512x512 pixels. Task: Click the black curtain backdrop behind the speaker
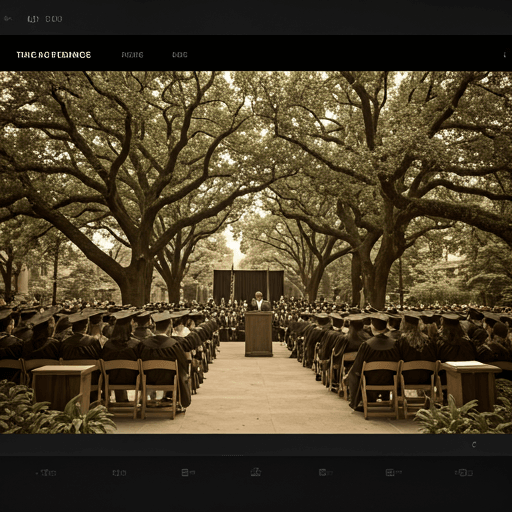point(249,286)
